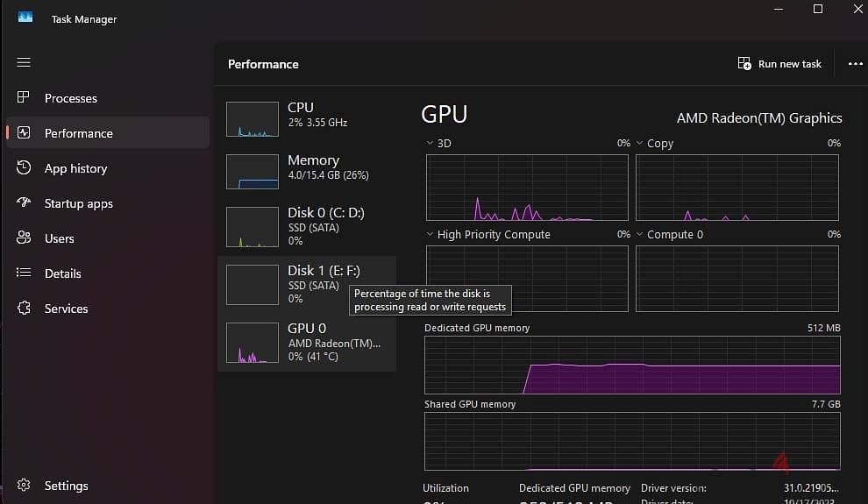Click the Dedicated GPU memory graph
This screenshot has height=504, width=868.
632,366
